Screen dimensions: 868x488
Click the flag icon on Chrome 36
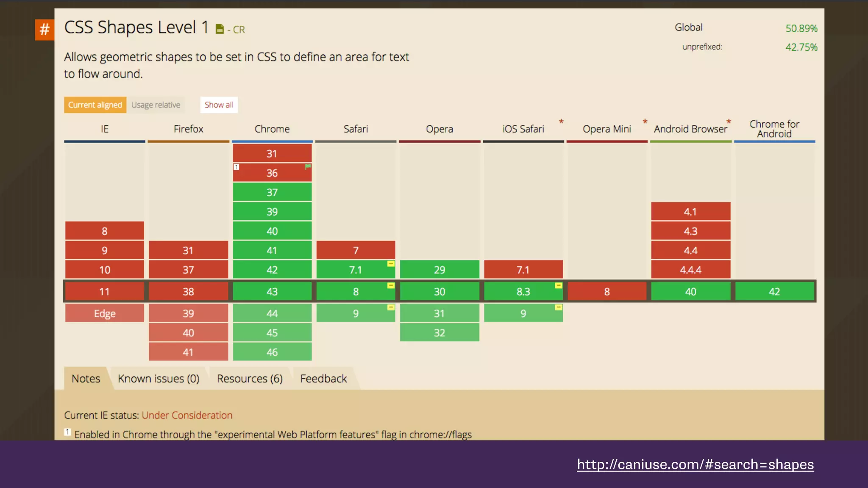coord(308,166)
